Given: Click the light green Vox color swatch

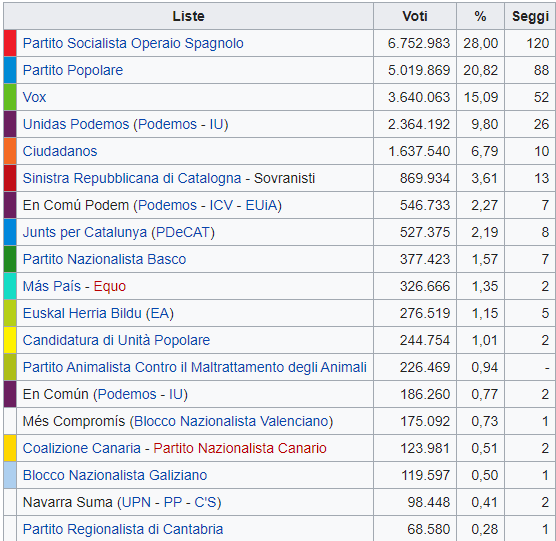Looking at the screenshot, I should (x=10, y=97).
